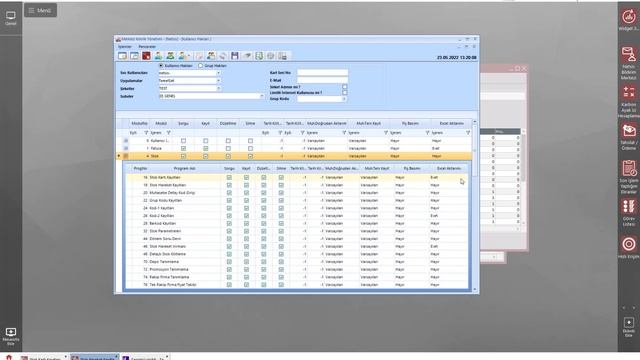Open the Şubeler dropdown
The height and width of the screenshot is (360, 640).
coord(262,96)
